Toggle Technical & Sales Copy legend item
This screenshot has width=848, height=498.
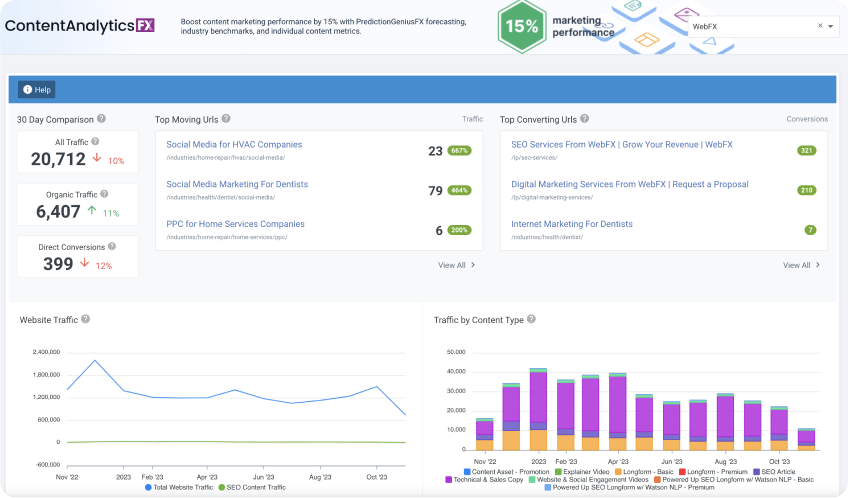(x=485, y=480)
